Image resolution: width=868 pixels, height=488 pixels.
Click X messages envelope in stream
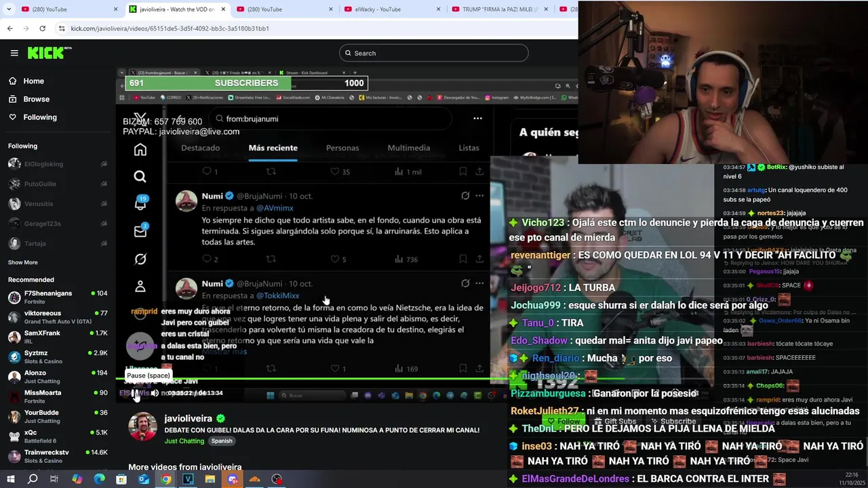coord(140,231)
